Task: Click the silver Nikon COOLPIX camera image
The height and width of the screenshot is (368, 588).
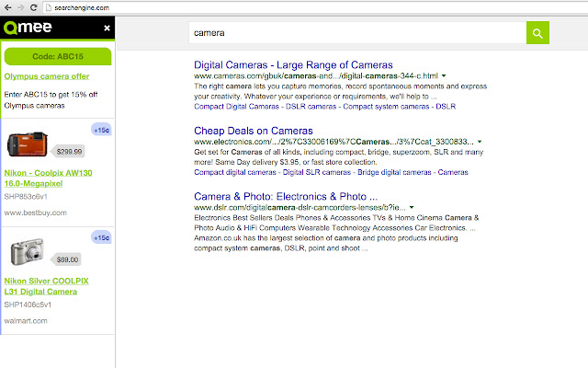Action: click(27, 253)
